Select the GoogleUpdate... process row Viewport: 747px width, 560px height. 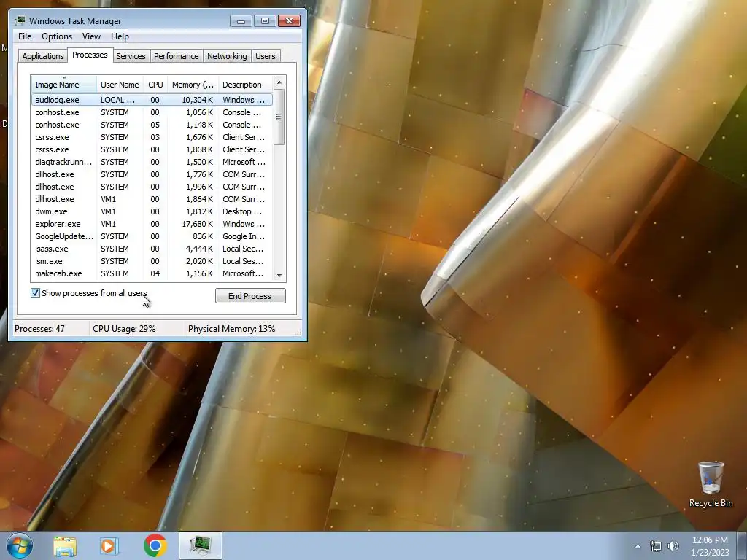[152, 236]
